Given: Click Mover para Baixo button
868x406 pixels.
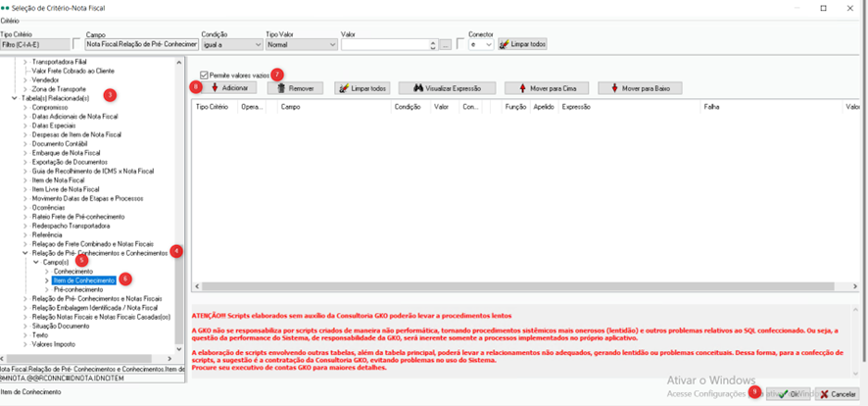Looking at the screenshot, I should coord(640,88).
